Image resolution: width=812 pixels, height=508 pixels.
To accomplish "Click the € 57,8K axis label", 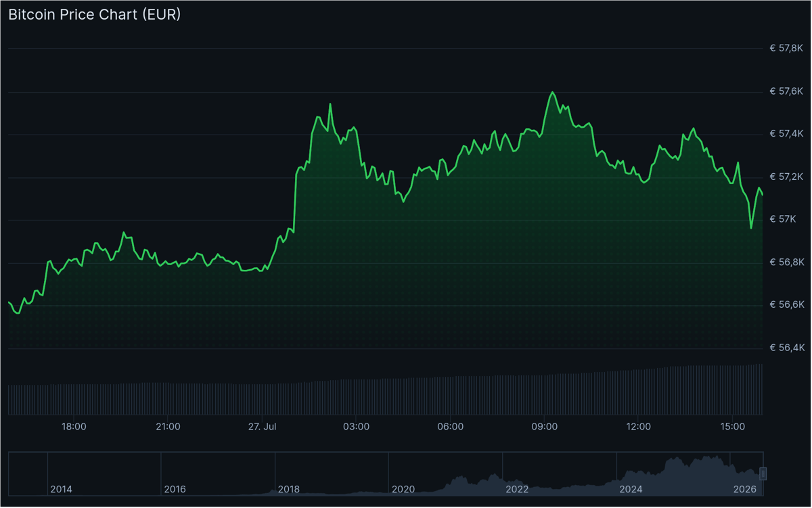I will 786,49.
